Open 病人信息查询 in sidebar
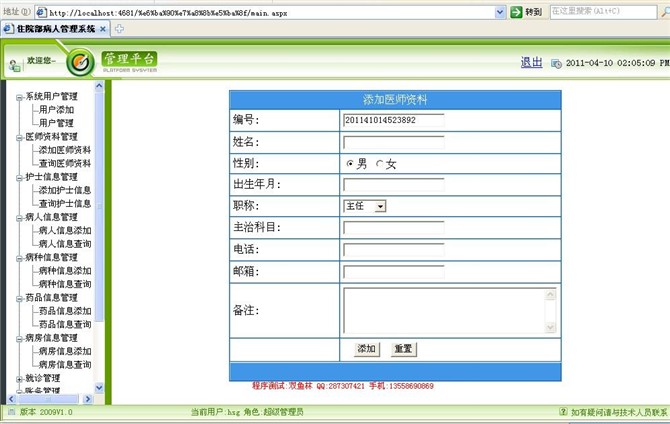This screenshot has height=424, width=670. [65, 244]
